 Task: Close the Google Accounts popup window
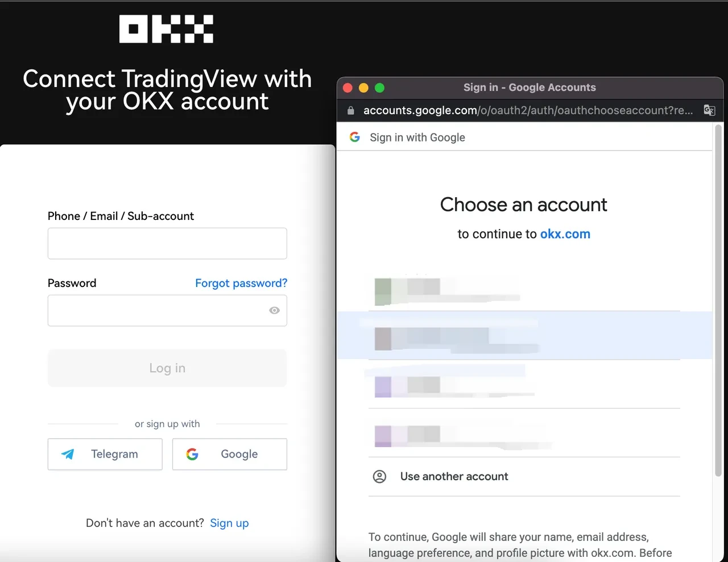[348, 88]
